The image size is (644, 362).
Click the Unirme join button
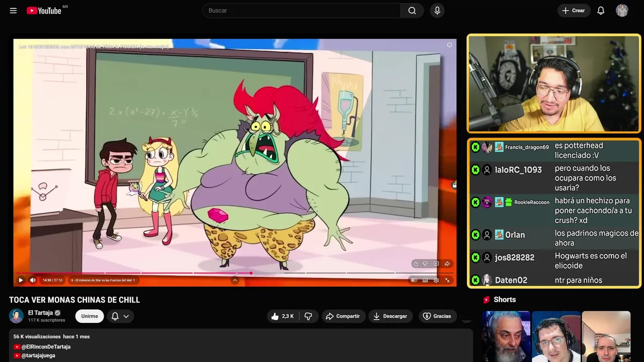click(90, 316)
